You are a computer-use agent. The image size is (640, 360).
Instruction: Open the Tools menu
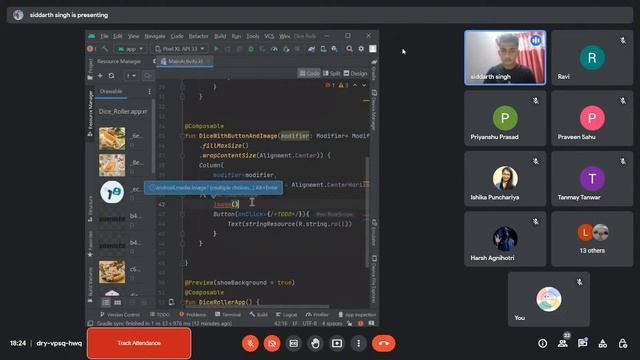pyautogui.click(x=253, y=36)
